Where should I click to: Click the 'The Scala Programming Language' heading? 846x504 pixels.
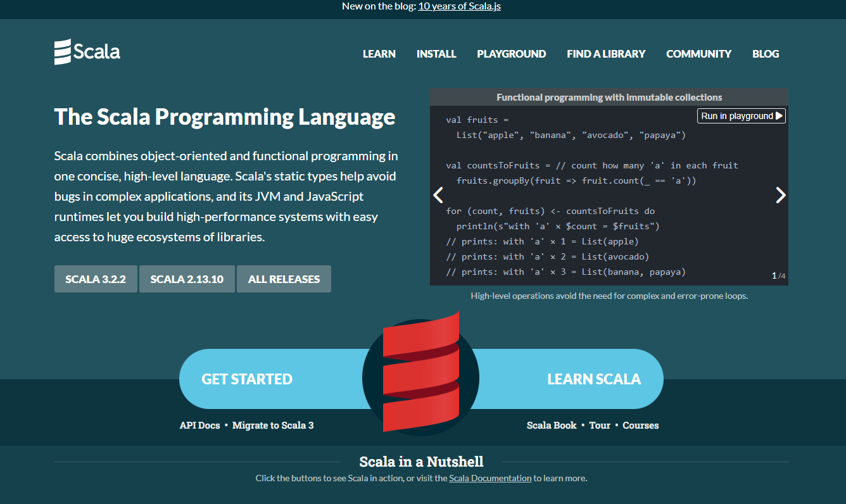pyautogui.click(x=225, y=117)
